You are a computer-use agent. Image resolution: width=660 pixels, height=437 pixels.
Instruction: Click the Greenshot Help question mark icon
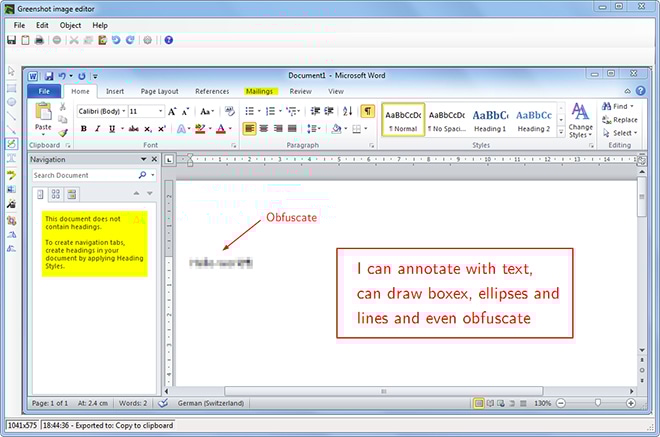[168, 40]
